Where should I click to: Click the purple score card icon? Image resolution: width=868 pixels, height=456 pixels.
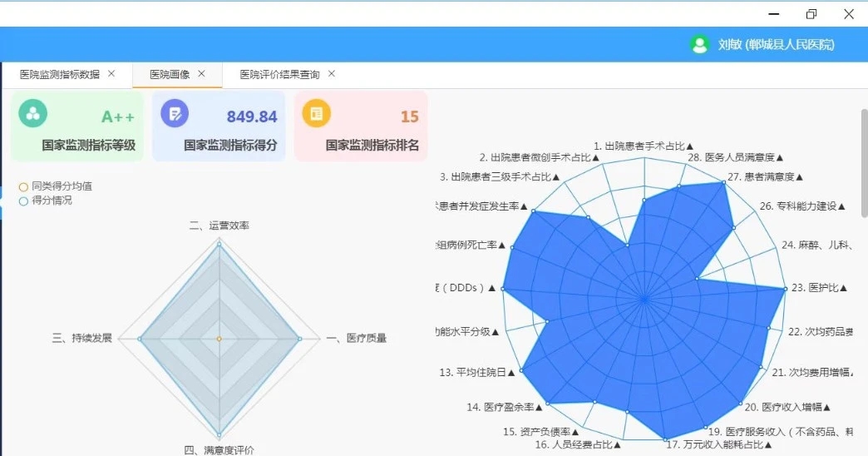[x=175, y=113]
